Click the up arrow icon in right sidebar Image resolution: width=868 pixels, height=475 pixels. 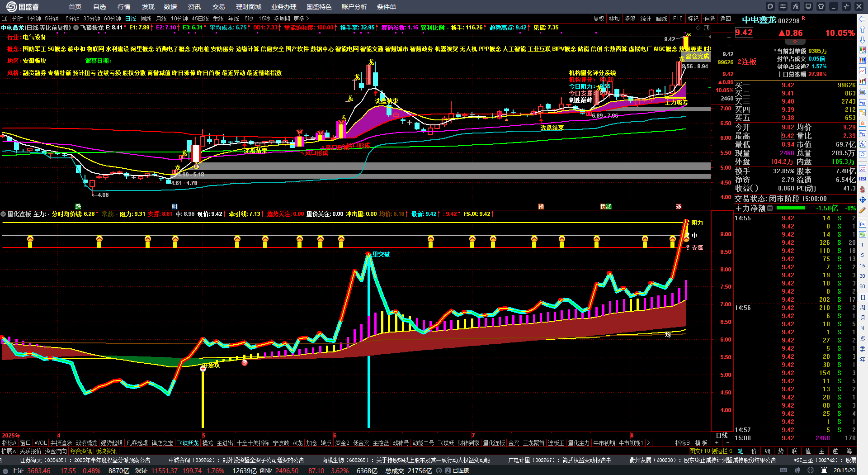click(863, 29)
